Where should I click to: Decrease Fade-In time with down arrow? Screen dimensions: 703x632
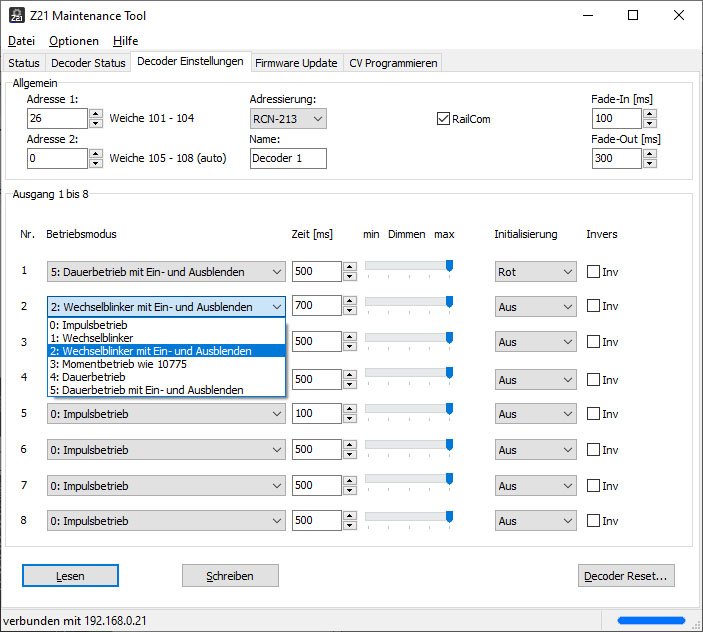click(650, 123)
